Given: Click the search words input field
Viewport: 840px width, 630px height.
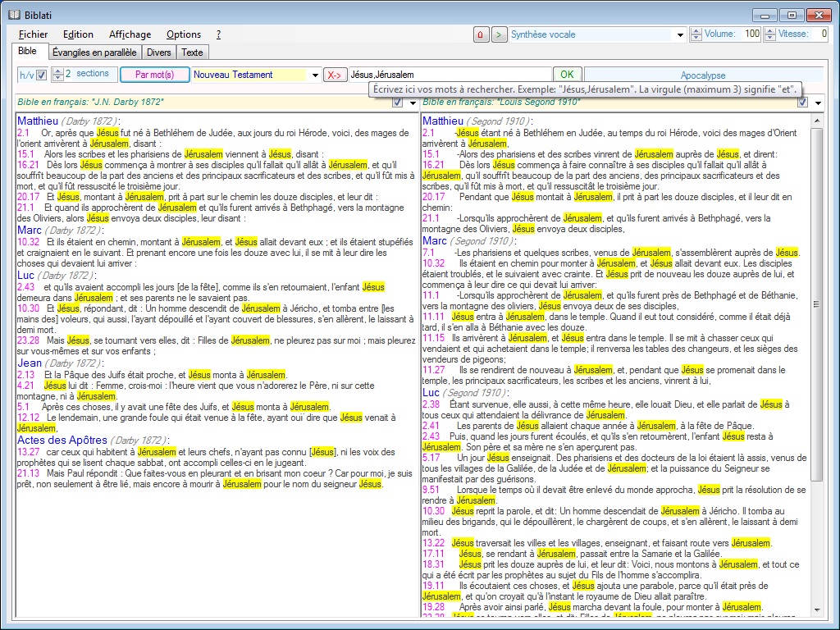Looking at the screenshot, I should click(x=450, y=75).
